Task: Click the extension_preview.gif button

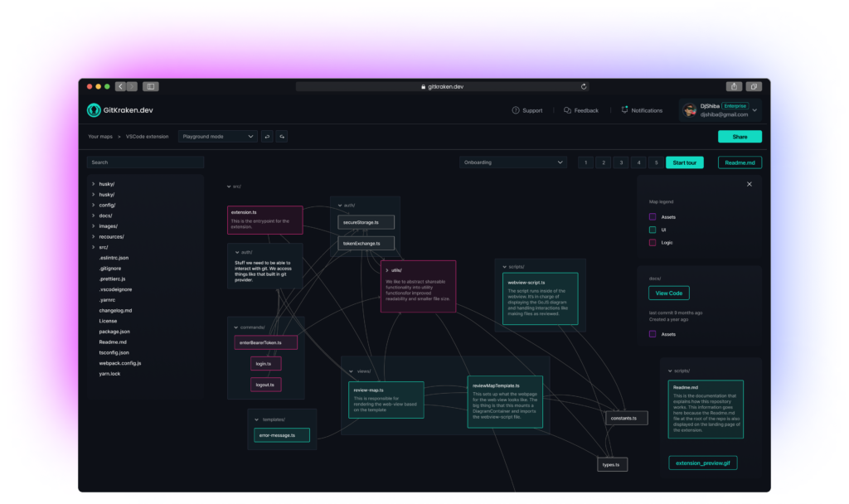Action: 703,463
